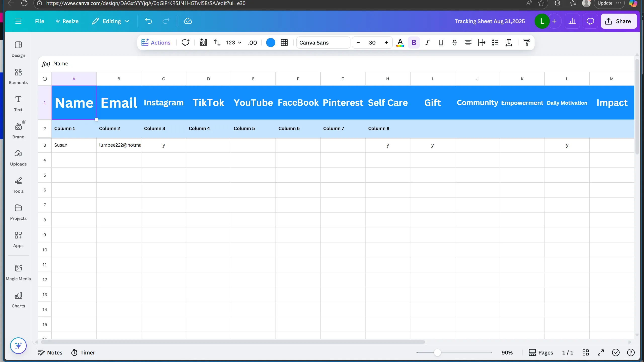The image size is (644, 362).
Task: Click the Share button
Action: tap(619, 21)
